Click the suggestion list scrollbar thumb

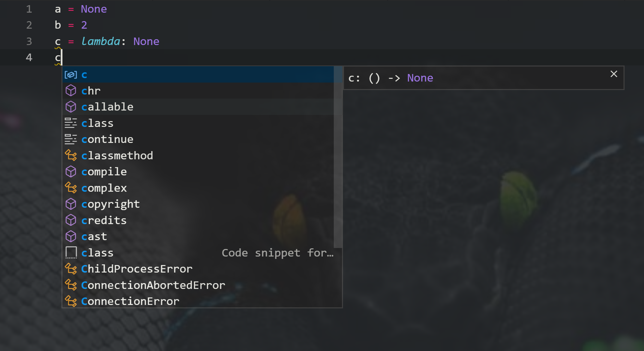(338, 157)
